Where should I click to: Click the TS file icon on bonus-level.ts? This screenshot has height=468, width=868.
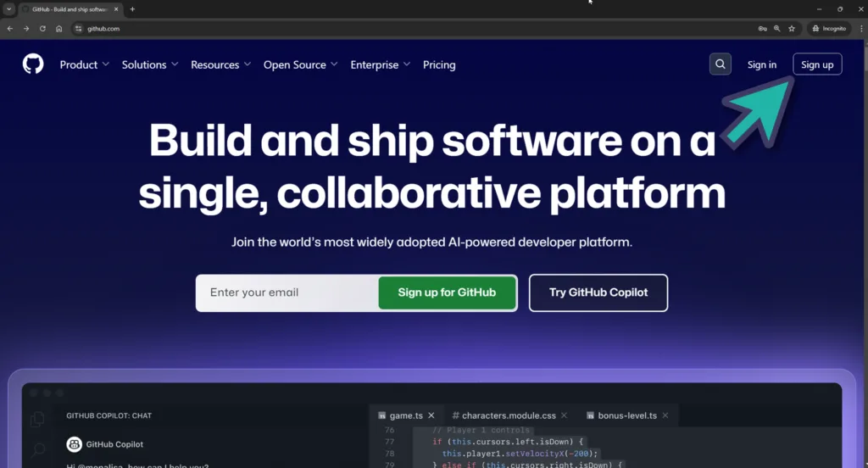(x=590, y=415)
